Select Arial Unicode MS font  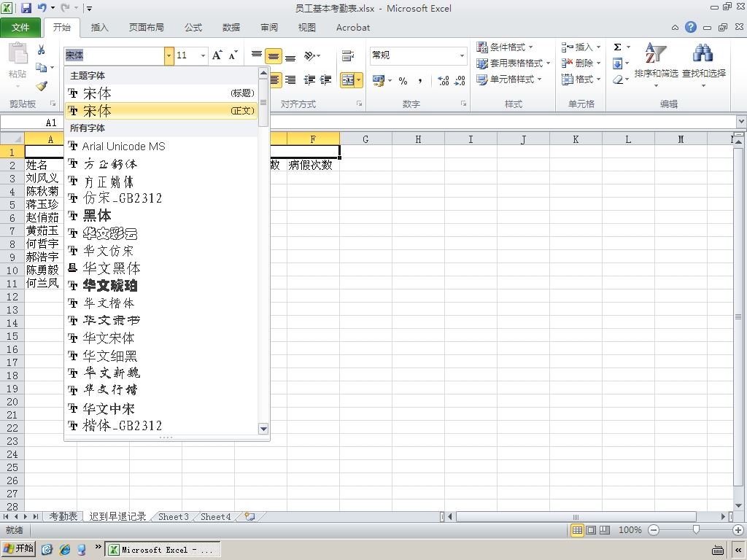point(161,146)
